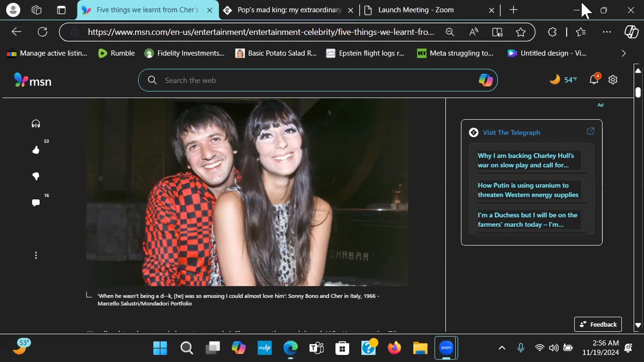Select the Five things we learnt tab
This screenshot has height=362, width=644.
point(147,10)
